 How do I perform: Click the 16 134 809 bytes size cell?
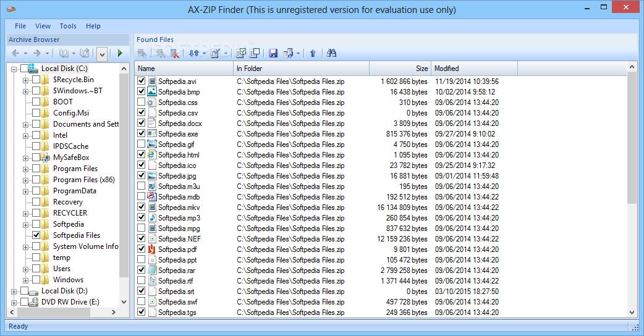(402, 207)
